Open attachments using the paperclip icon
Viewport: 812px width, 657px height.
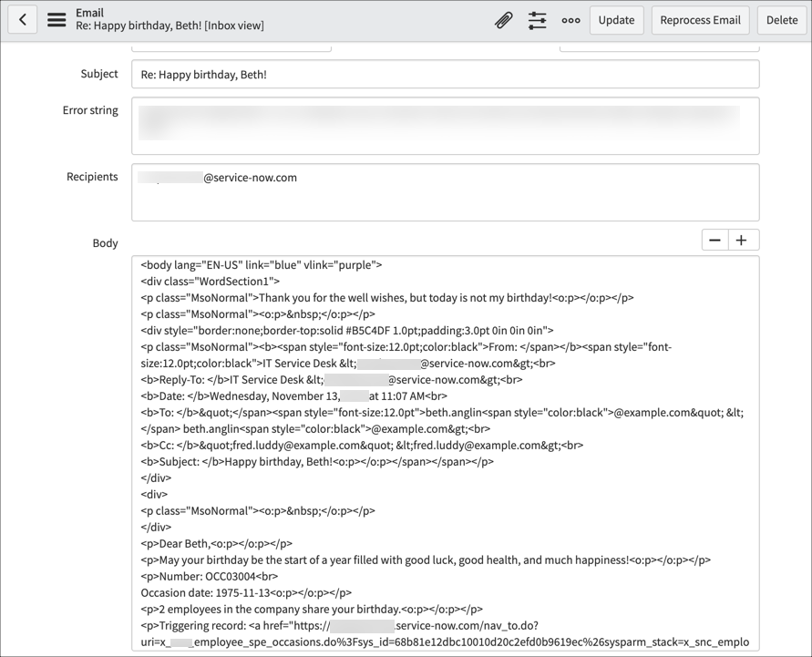point(504,19)
